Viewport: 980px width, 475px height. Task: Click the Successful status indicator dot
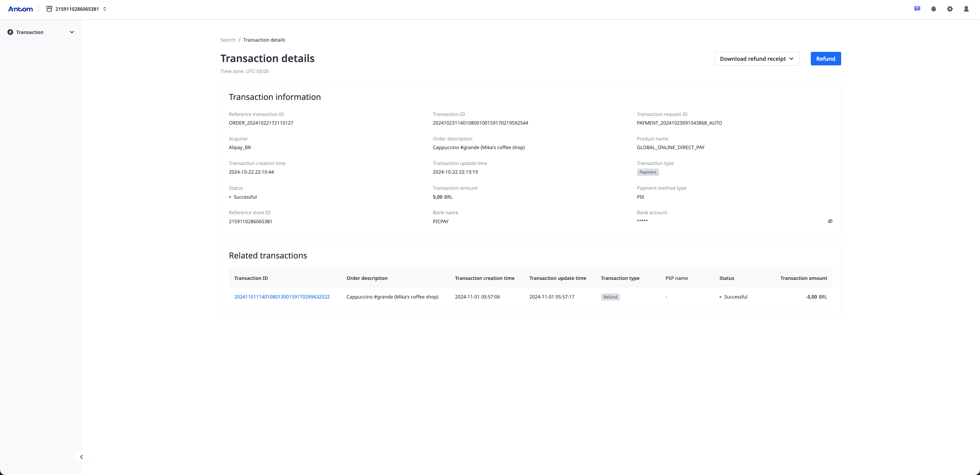pos(230,197)
